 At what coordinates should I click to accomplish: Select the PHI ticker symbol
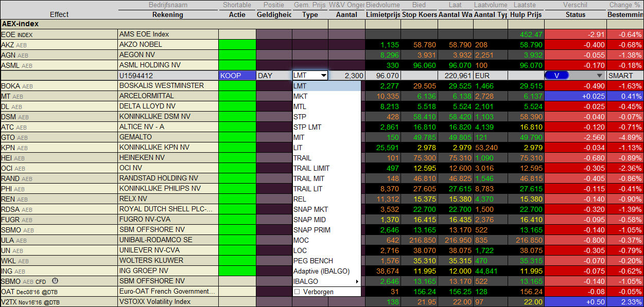click(7, 189)
